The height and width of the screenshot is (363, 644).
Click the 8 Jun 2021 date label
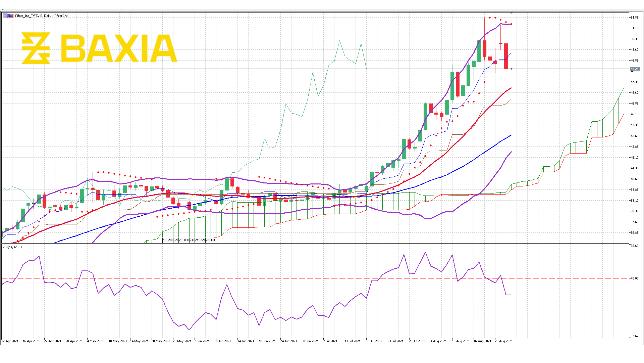tap(223, 341)
